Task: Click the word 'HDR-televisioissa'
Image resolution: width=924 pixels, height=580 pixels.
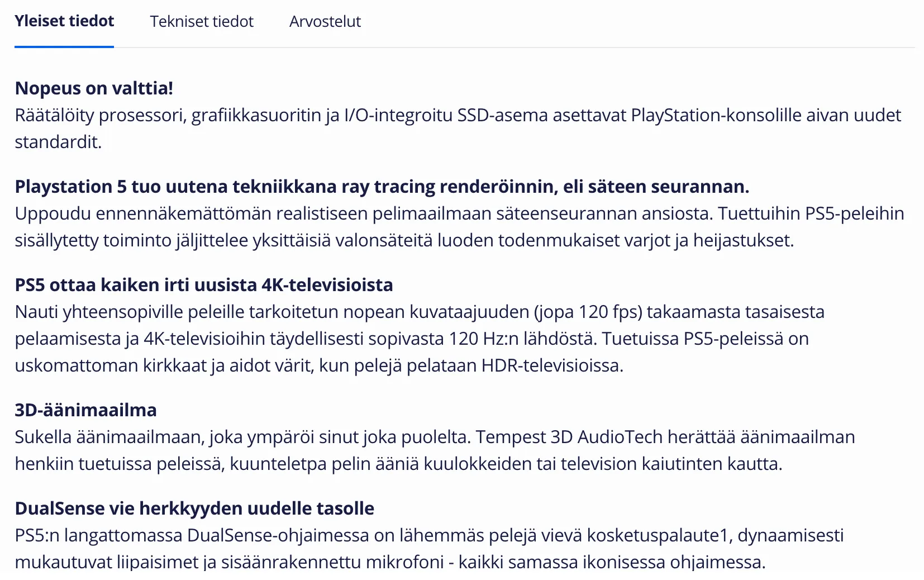Action: (x=552, y=365)
